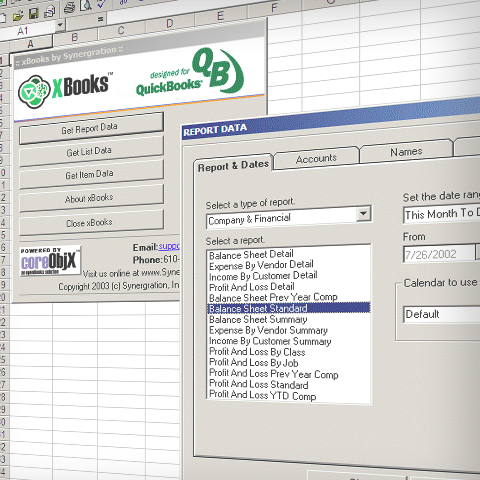Select highlighted 'Balance Sheet Standard' report
Viewport: 480px width, 480px height.
(289, 308)
